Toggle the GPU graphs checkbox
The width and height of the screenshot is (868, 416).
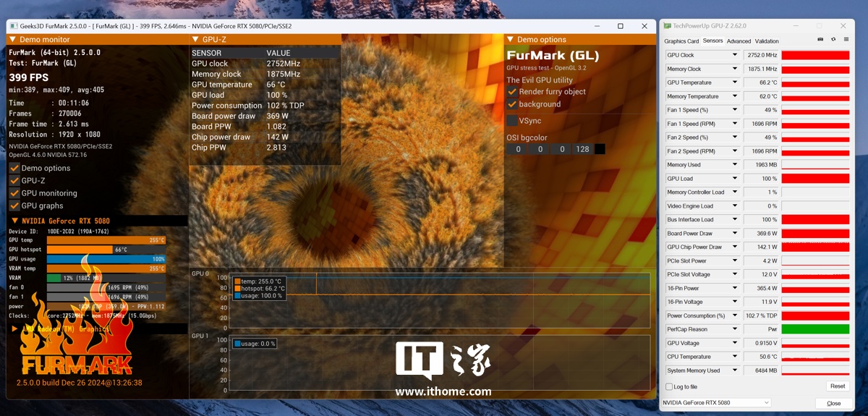[x=14, y=205]
